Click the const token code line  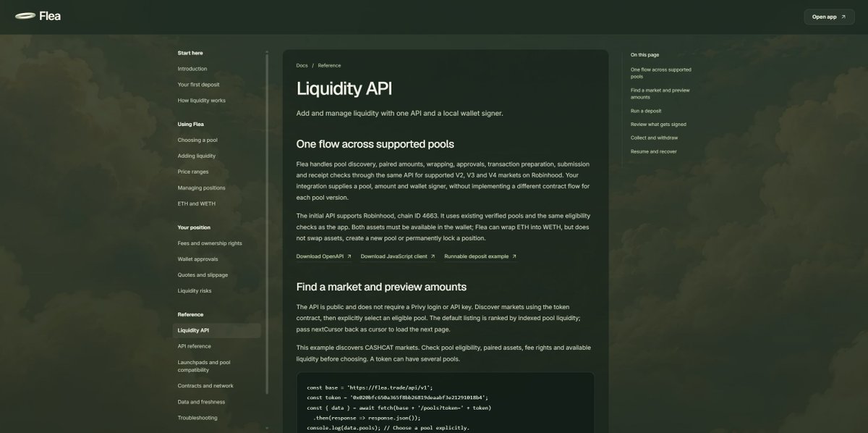397,398
